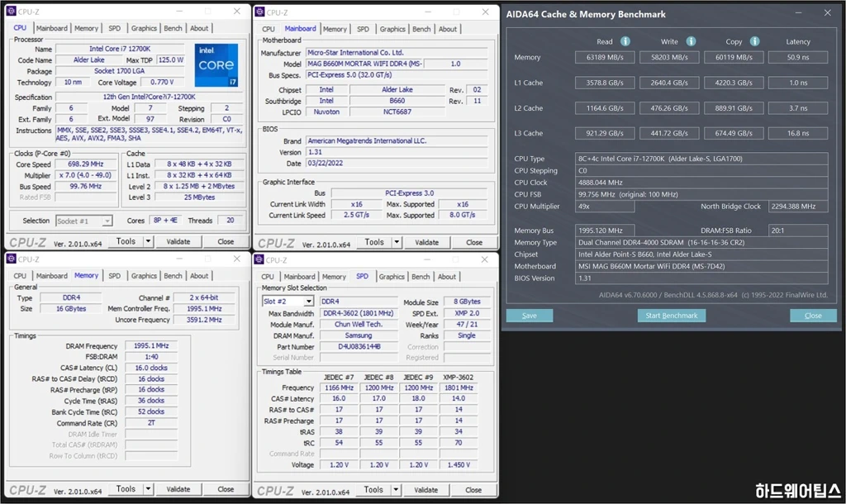Click the Level 3 cache value 25 MBytes
846x504 pixels.
click(x=199, y=197)
